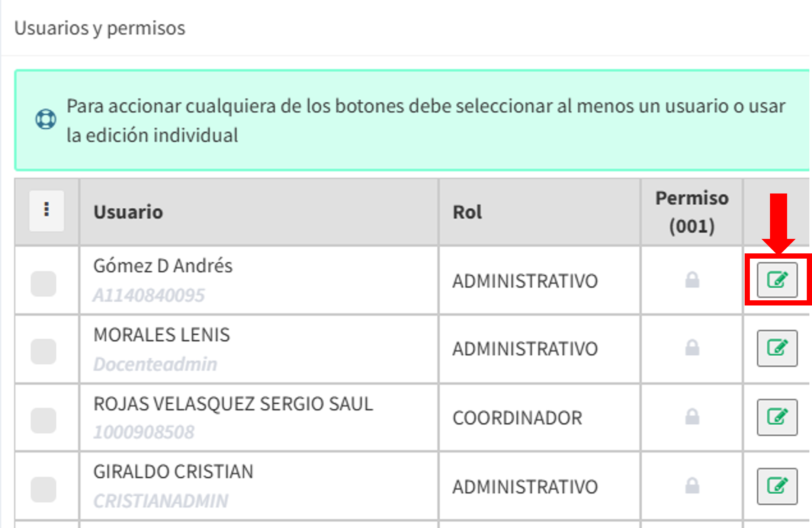Select GIRALDO CRISTIAN user checkbox
The width and height of the screenshot is (812, 528).
point(44,489)
